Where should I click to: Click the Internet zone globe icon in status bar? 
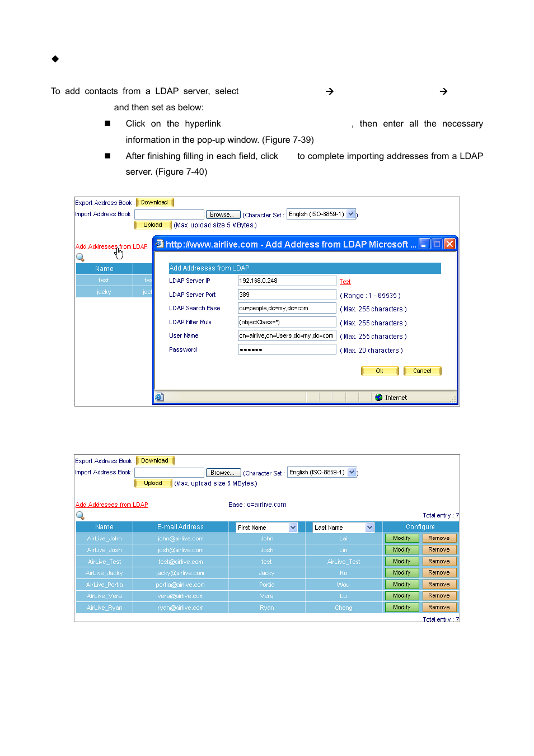tap(379, 398)
